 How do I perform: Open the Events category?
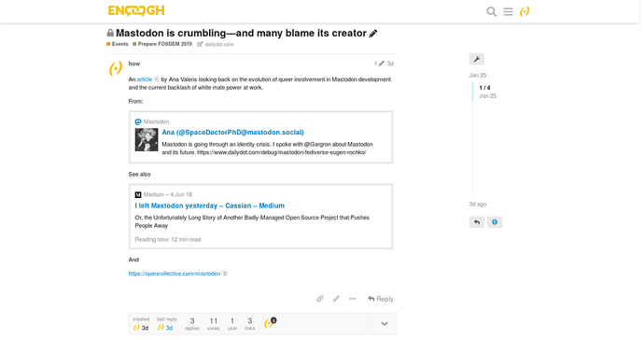pyautogui.click(x=118, y=44)
